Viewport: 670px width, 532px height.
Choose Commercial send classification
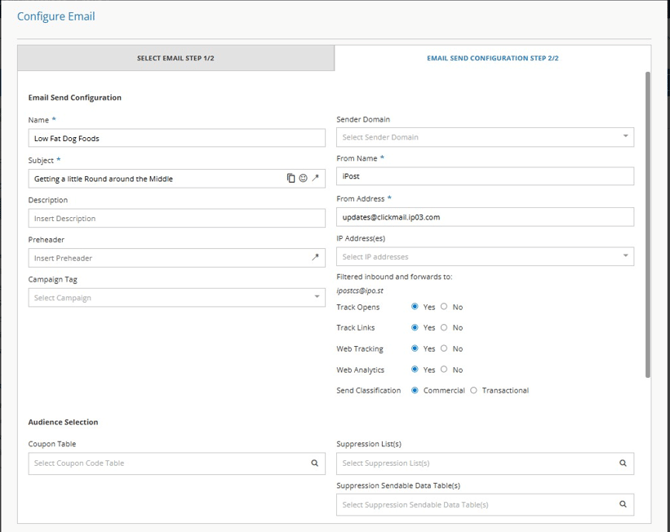click(414, 390)
